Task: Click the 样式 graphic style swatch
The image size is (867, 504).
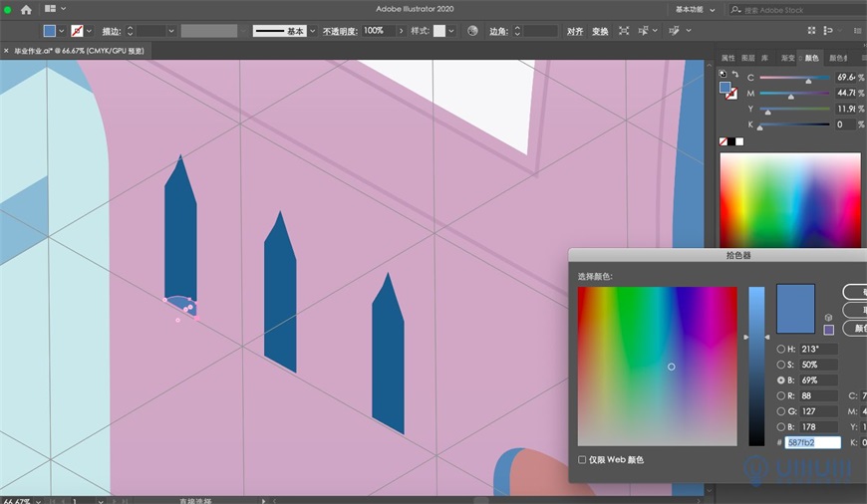Action: (x=439, y=31)
